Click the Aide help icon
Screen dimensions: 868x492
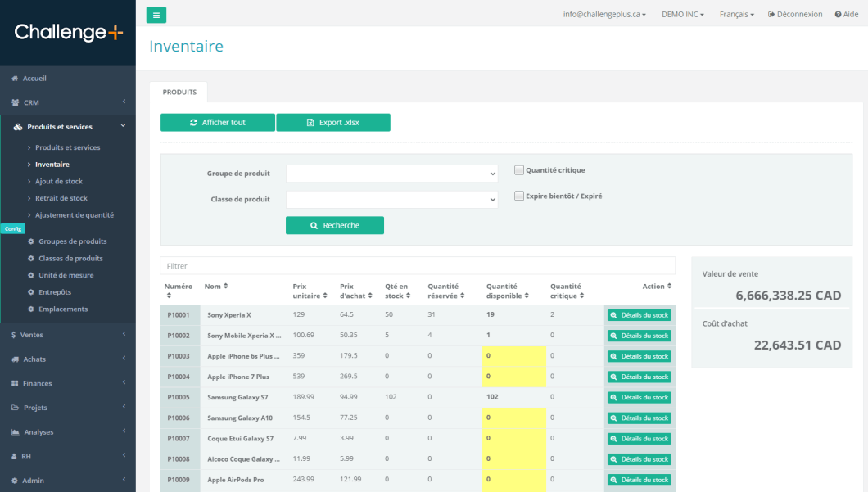click(838, 15)
